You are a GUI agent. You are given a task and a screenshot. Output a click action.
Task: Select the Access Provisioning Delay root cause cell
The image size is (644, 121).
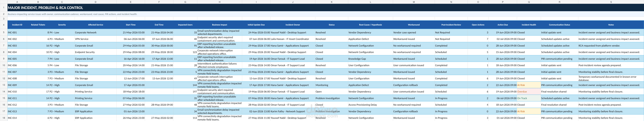coord(370,105)
